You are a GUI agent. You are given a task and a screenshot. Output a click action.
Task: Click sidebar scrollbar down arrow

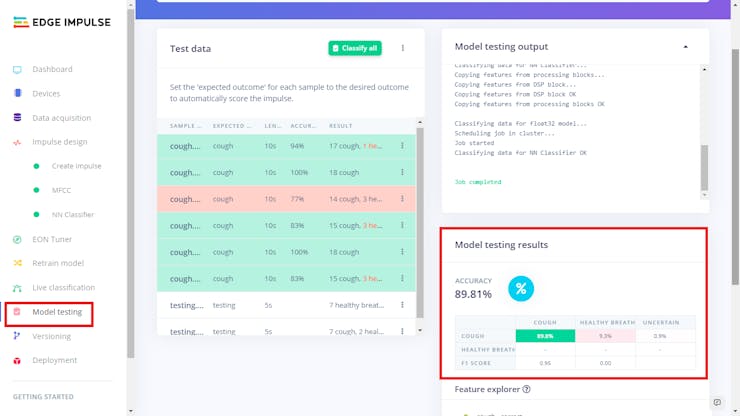click(131, 411)
